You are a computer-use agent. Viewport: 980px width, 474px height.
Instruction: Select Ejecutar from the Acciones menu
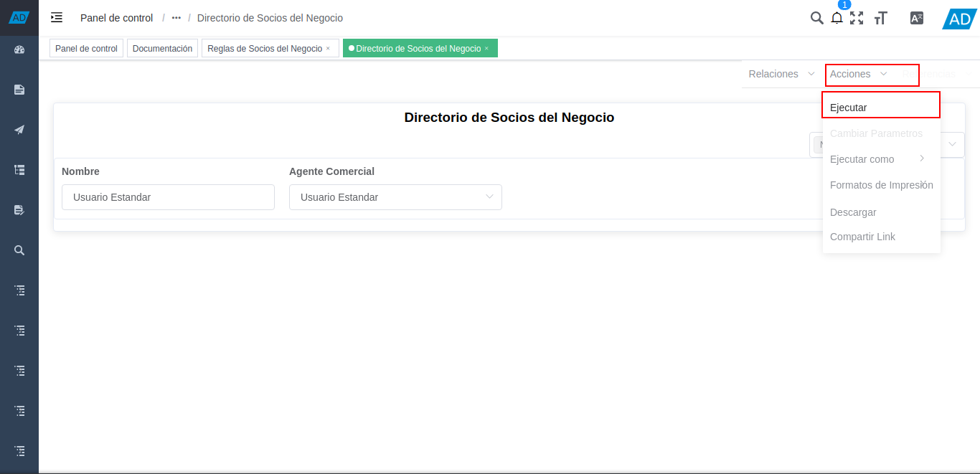point(848,107)
